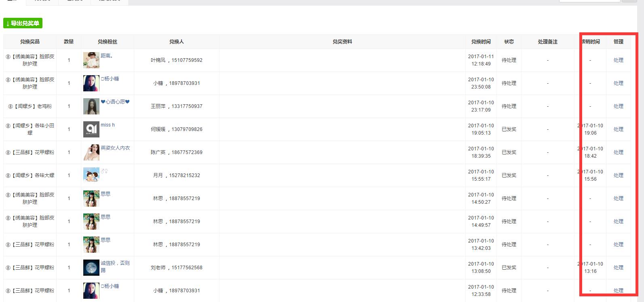This screenshot has width=644, height=302.
Task: Open fan profile link 距离。
Action: click(107, 56)
